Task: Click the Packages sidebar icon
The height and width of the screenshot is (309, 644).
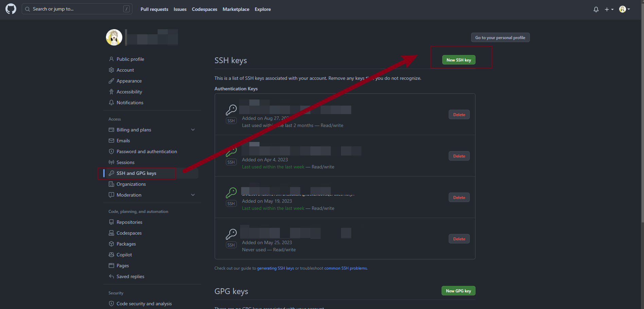Action: tap(111, 244)
